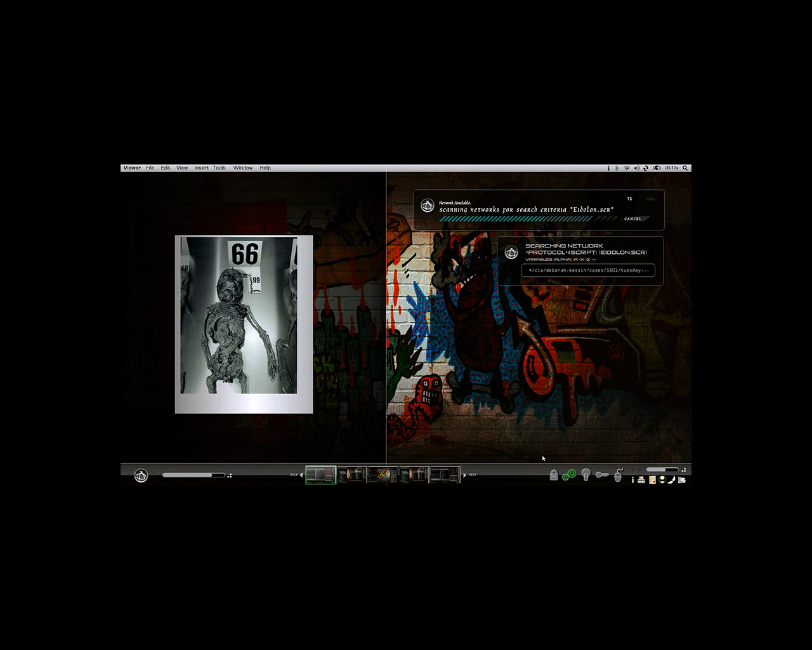
Task: Click the battery charging icon
Action: click(x=657, y=168)
